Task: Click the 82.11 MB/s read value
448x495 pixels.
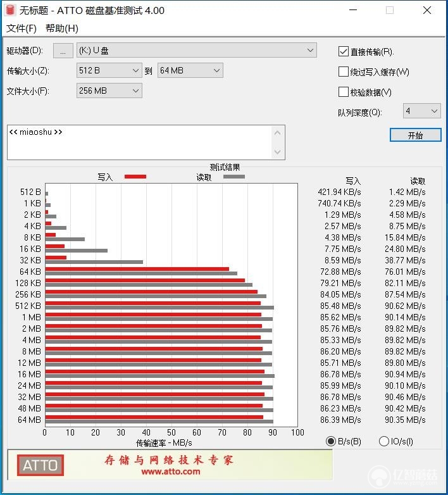Action: (x=405, y=283)
